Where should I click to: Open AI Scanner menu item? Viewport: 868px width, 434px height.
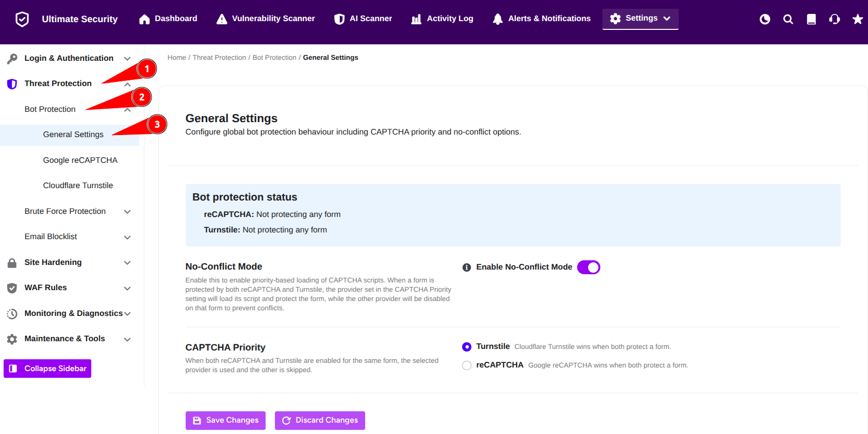tap(363, 19)
